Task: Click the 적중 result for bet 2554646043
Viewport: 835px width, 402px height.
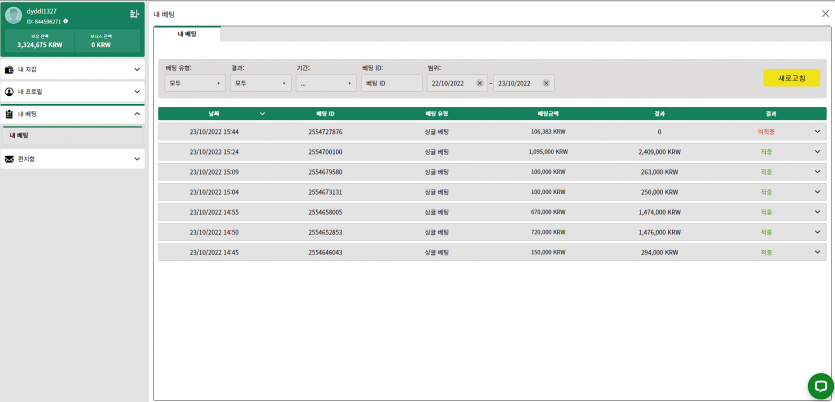Action: (766, 252)
